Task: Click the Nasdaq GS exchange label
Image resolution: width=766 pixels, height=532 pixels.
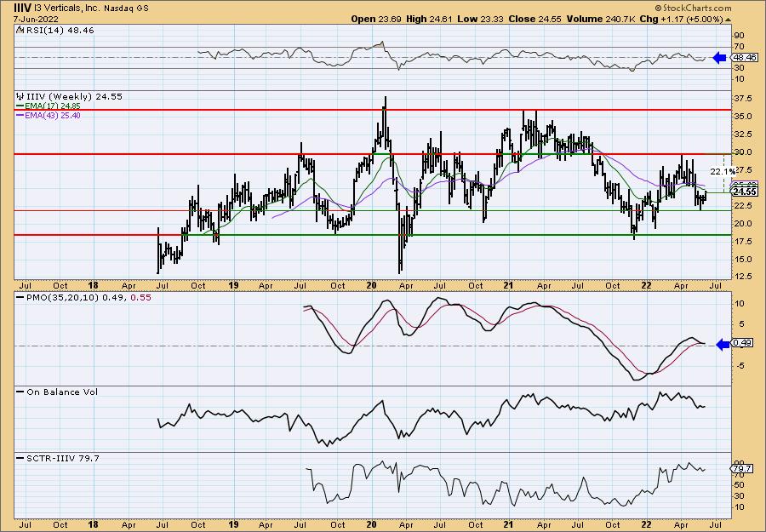Action: 126,9
